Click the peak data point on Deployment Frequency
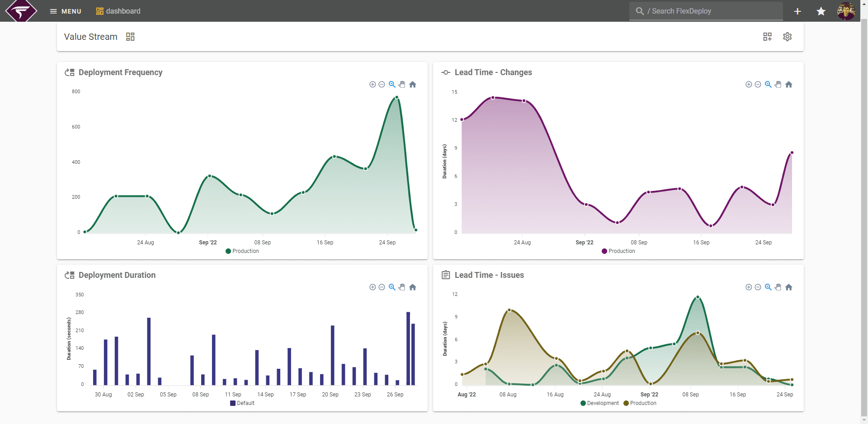 pos(396,97)
